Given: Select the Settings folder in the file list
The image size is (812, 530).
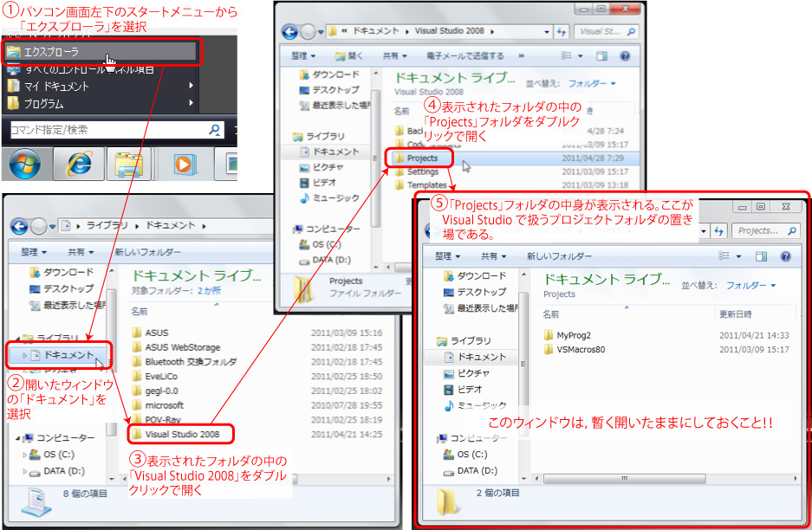Looking at the screenshot, I should [x=416, y=171].
